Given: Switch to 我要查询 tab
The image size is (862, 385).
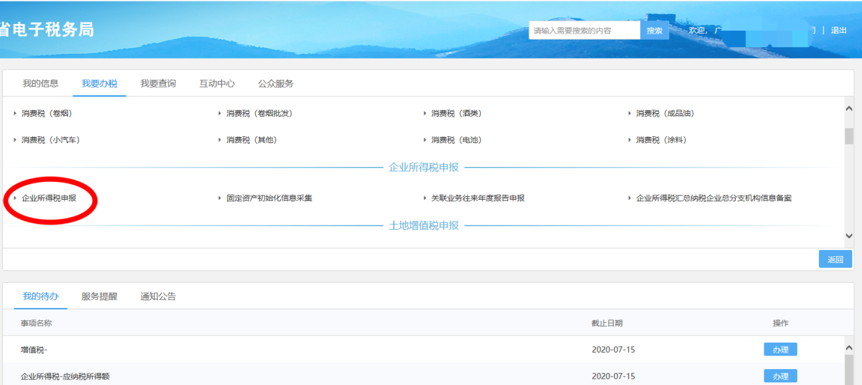Looking at the screenshot, I should point(158,84).
